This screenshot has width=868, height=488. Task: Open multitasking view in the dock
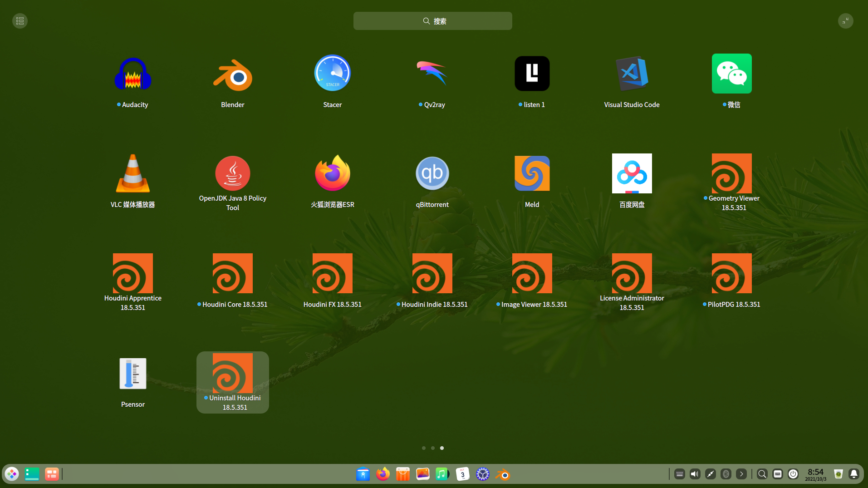click(52, 474)
